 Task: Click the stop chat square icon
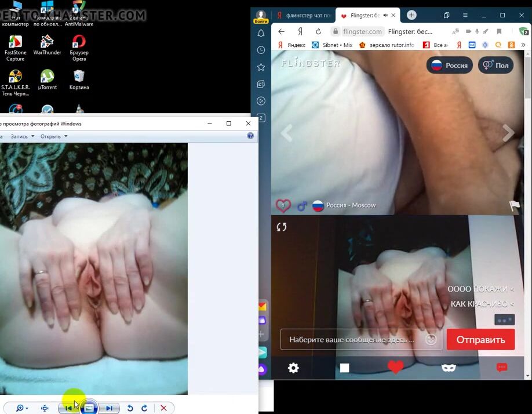(x=344, y=368)
